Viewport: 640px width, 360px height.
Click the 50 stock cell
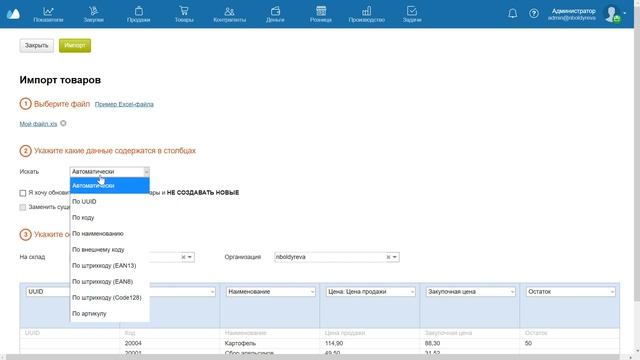(528, 343)
